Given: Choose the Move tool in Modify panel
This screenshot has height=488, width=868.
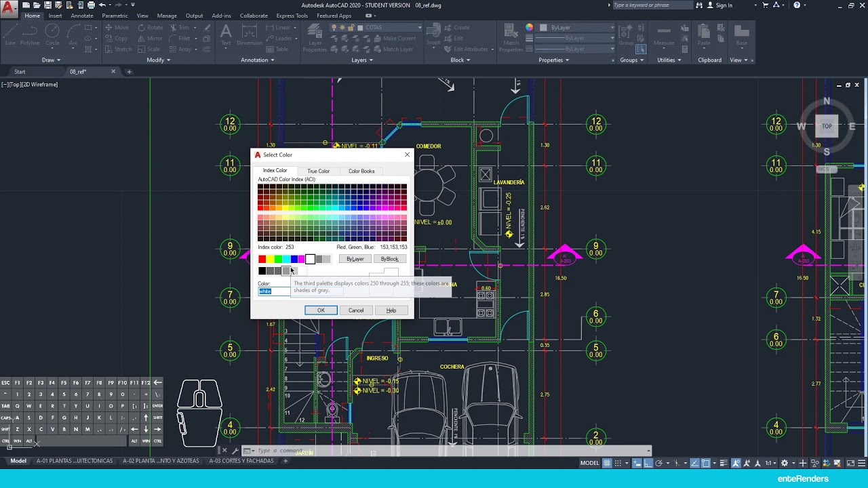Looking at the screenshot, I should point(117,28).
